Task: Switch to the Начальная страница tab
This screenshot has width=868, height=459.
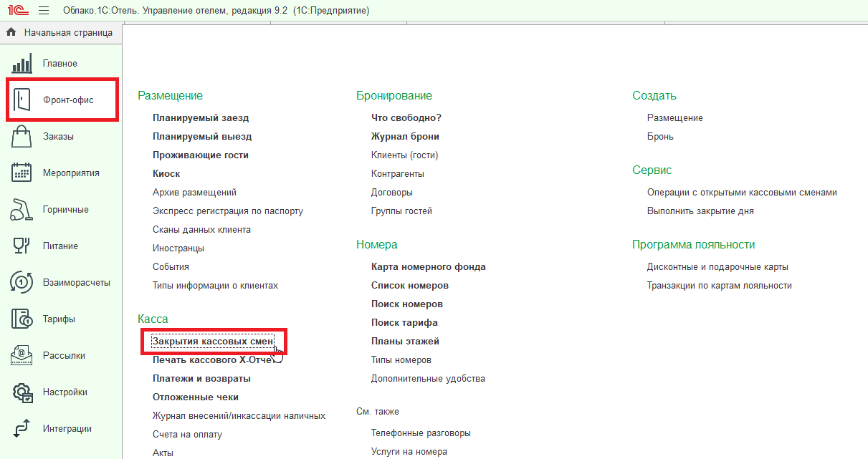Action: coord(60,32)
